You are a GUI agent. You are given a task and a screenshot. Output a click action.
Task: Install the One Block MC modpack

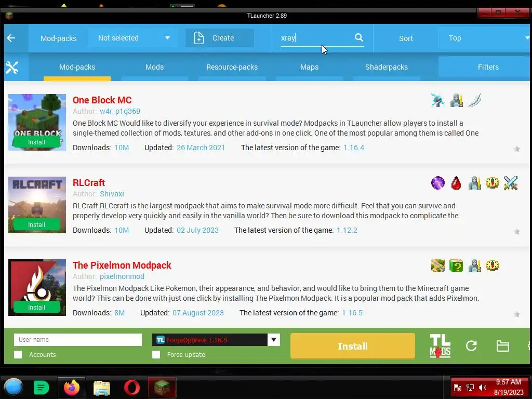(37, 142)
